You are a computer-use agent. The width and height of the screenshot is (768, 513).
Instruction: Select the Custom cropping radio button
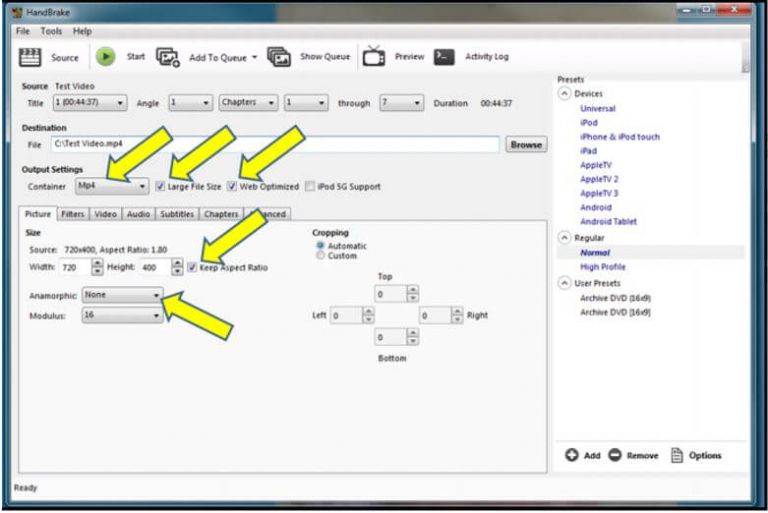pos(321,256)
